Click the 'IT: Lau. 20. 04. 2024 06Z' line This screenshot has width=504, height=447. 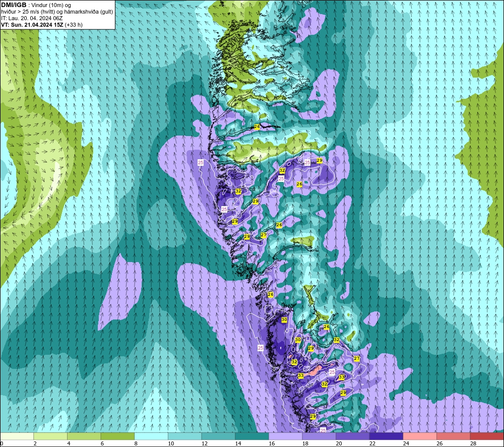[x=32, y=18]
